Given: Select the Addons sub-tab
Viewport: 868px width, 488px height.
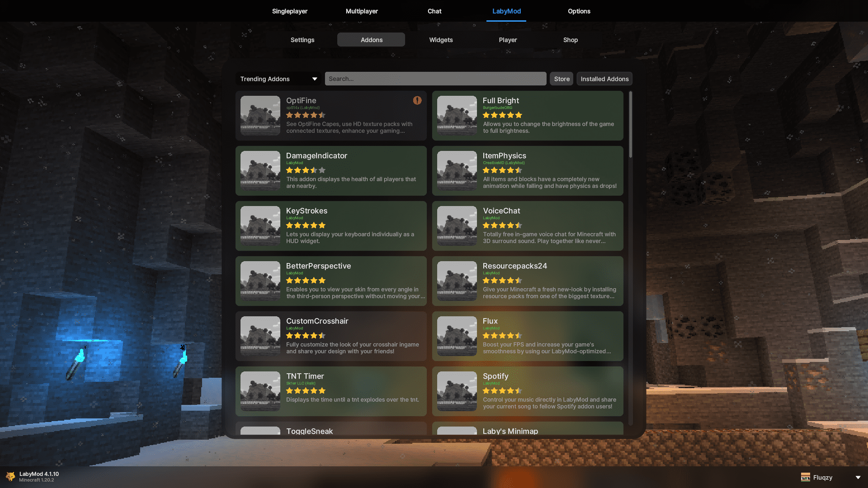Looking at the screenshot, I should pos(371,40).
